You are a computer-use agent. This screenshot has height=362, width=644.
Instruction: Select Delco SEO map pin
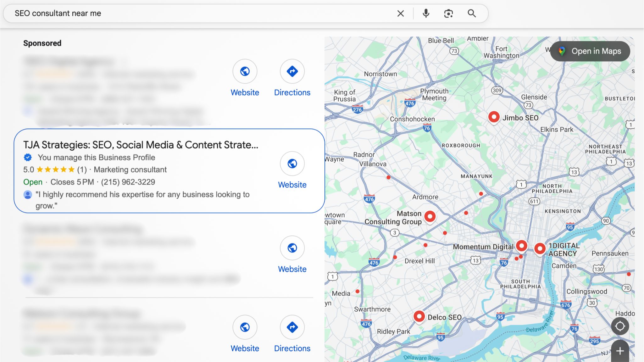(419, 316)
